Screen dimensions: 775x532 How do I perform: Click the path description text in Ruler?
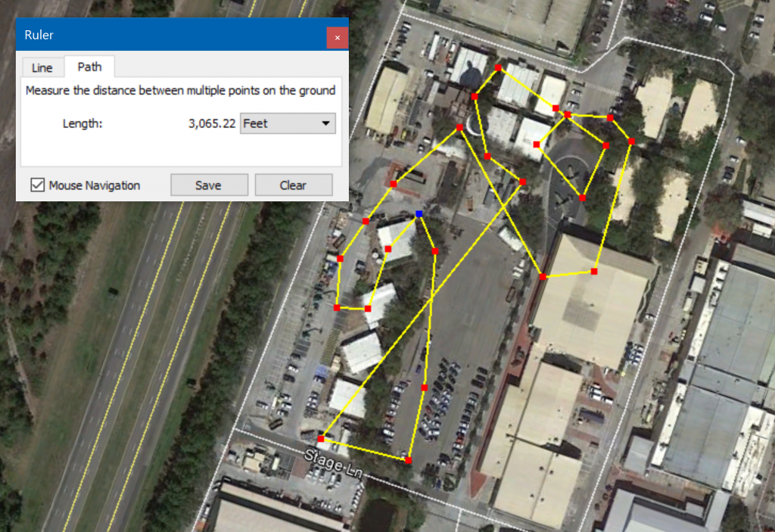pos(180,91)
